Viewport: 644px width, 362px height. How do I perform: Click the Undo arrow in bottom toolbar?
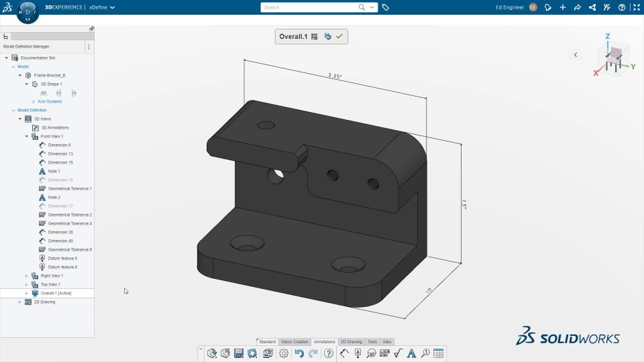tap(299, 353)
